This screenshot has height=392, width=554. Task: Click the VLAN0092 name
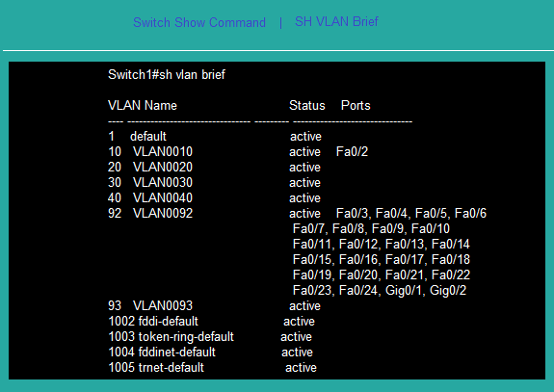pyautogui.click(x=163, y=213)
